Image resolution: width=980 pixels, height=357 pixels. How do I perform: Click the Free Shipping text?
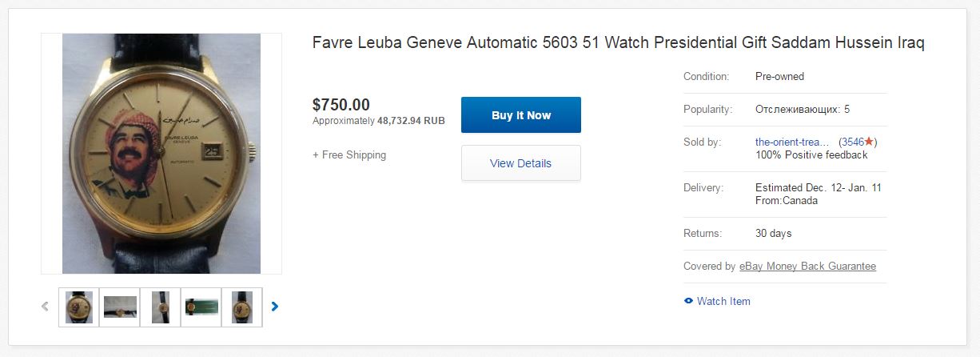pyautogui.click(x=349, y=154)
